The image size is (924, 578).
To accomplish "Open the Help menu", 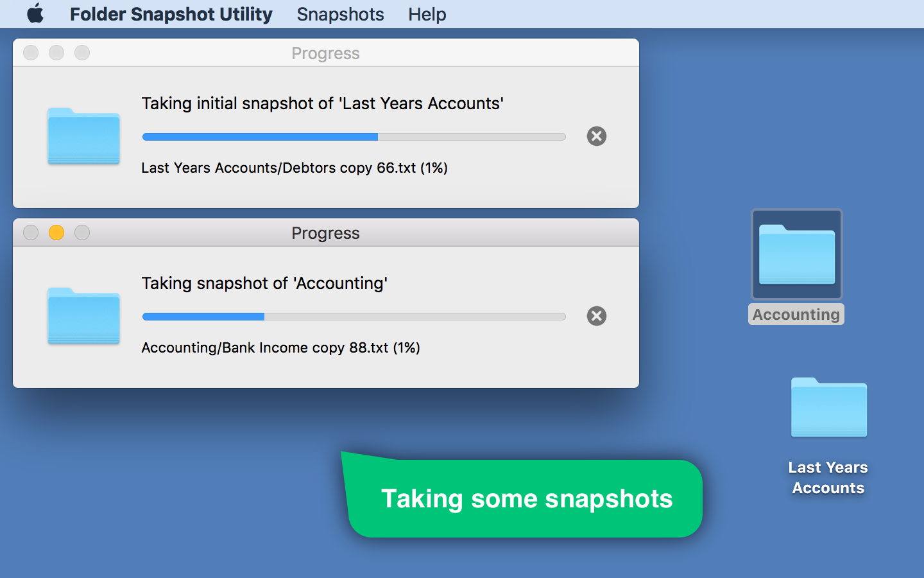I will click(x=427, y=14).
